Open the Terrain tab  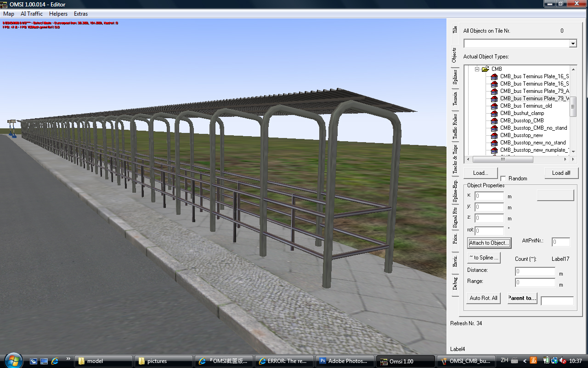point(455,99)
